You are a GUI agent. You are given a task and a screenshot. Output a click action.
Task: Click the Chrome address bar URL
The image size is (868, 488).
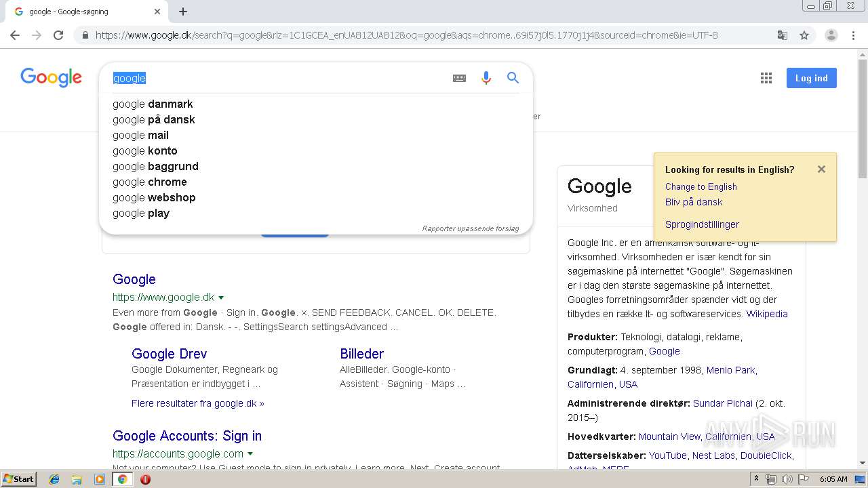coord(407,35)
